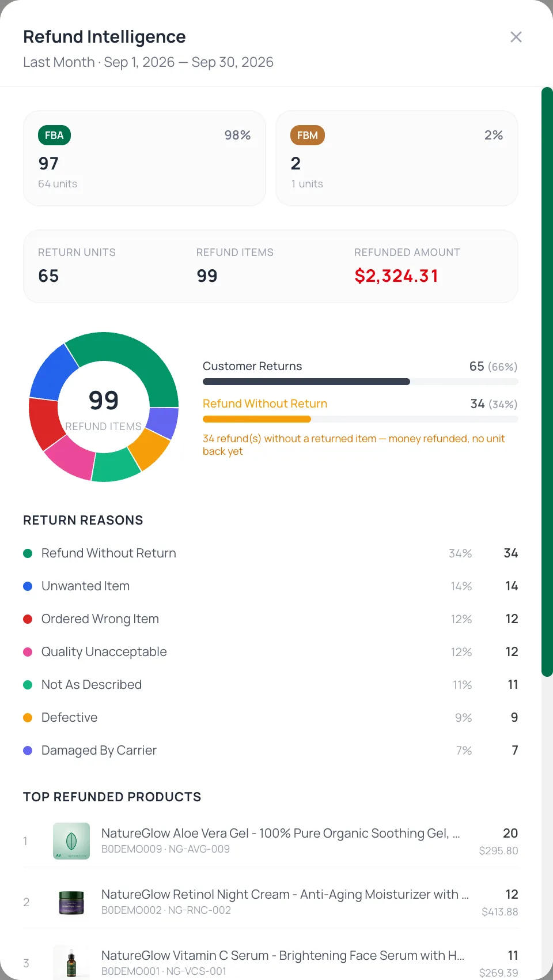Click the FBA badge
The image size is (553, 980).
click(x=54, y=135)
